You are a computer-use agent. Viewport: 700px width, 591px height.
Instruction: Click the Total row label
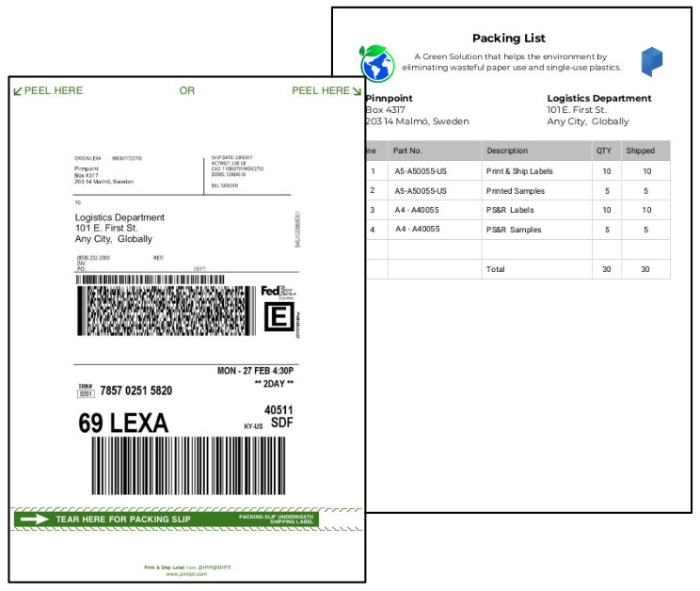[x=495, y=269]
